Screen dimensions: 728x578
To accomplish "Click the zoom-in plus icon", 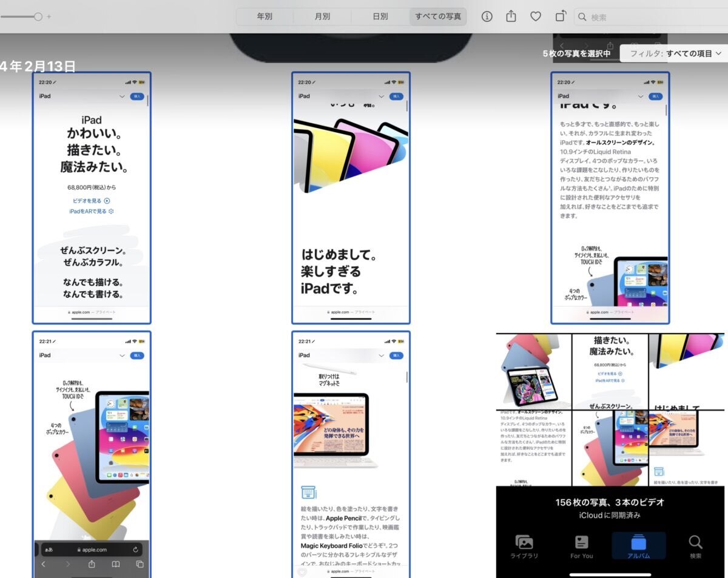I will point(49,17).
